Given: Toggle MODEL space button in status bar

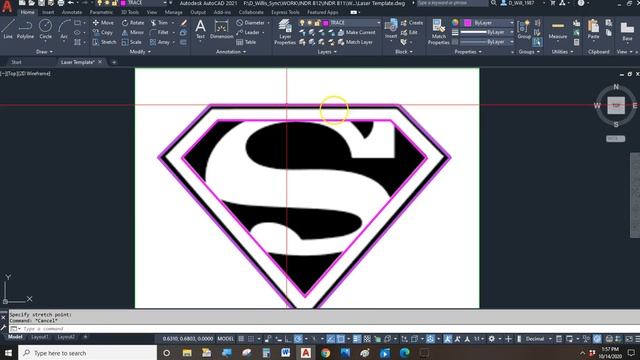Looking at the screenshot, I should 226,339.
